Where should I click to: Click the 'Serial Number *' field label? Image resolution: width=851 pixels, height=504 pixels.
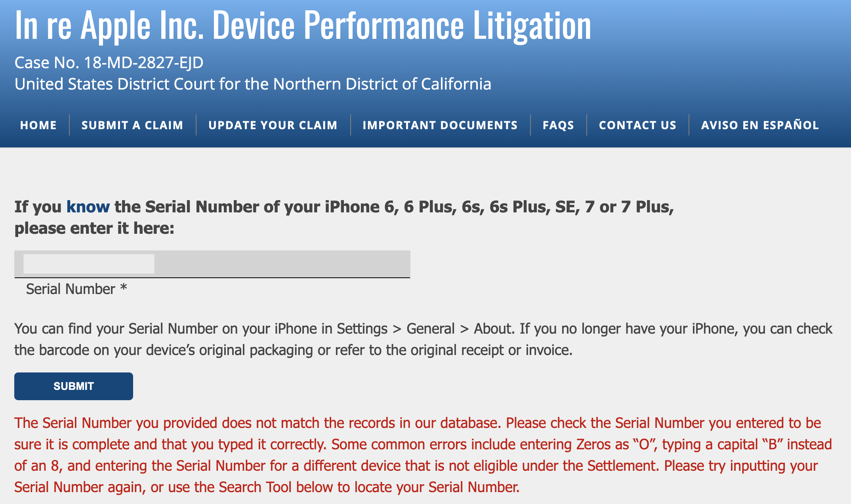(76, 289)
